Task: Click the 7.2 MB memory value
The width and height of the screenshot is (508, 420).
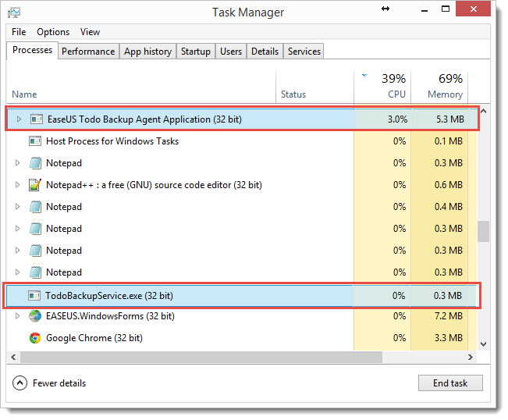Action: [x=449, y=316]
